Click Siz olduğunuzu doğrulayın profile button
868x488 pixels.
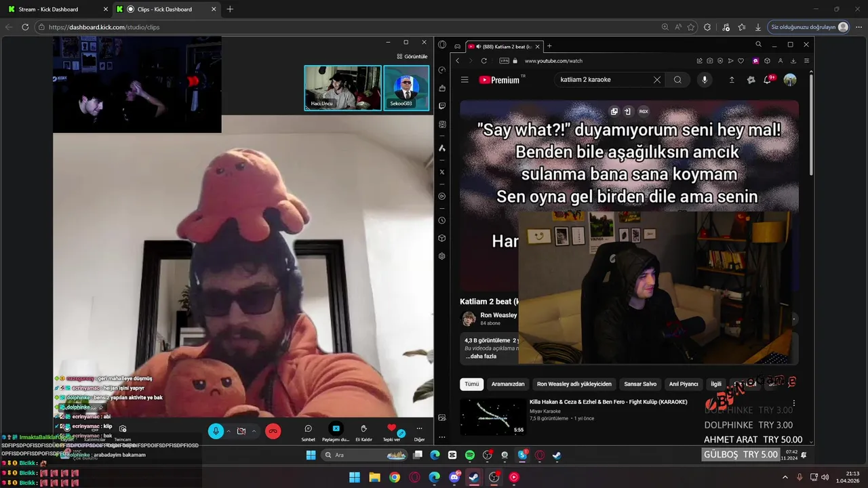click(x=809, y=27)
